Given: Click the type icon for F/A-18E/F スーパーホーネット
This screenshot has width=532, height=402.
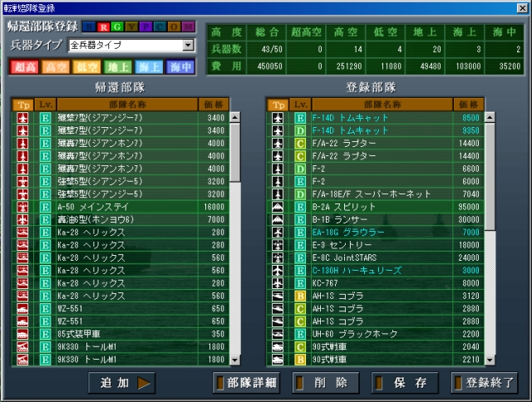Looking at the screenshot, I should click(x=278, y=194).
